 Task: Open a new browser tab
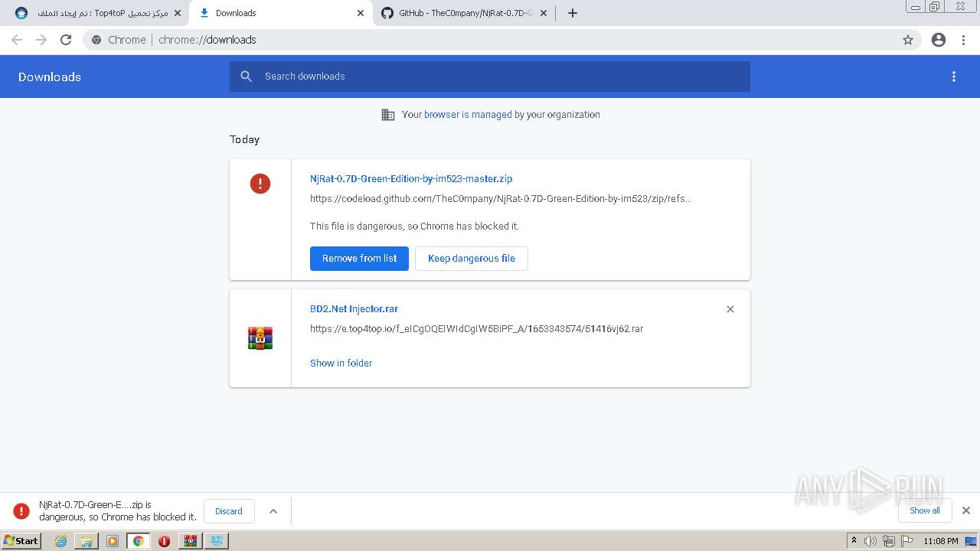point(573,13)
